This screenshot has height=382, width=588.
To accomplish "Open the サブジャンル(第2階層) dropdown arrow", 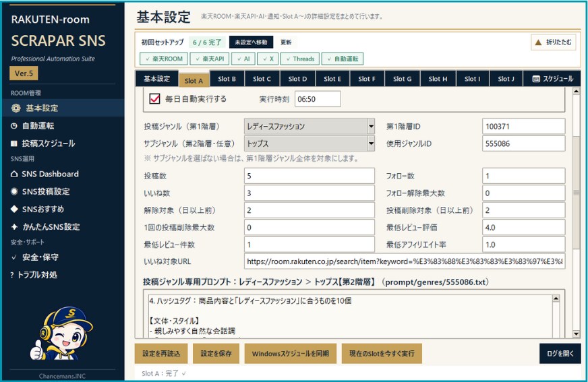I will [x=371, y=144].
